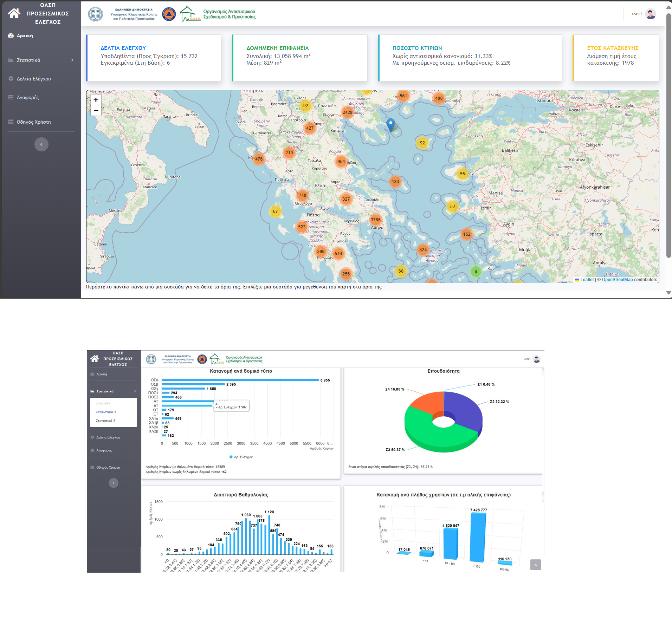
Task: Open the Leaflet attribution link
Action: [x=587, y=280]
